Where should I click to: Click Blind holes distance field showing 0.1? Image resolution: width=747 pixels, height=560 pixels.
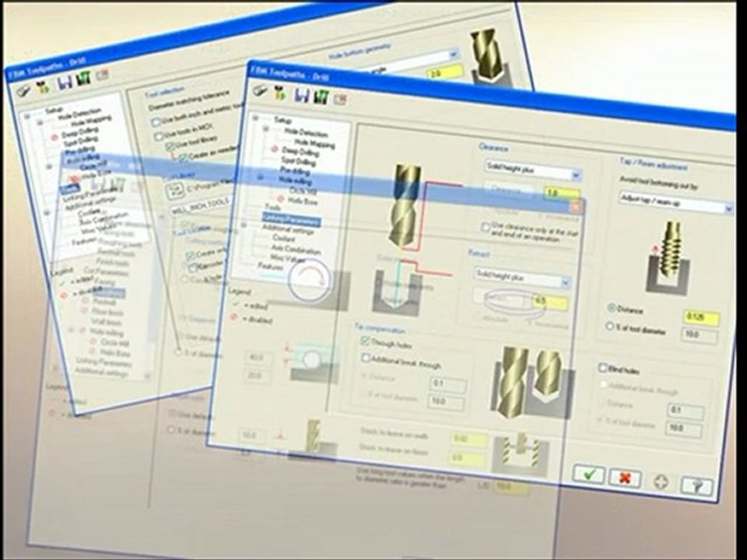coord(685,412)
